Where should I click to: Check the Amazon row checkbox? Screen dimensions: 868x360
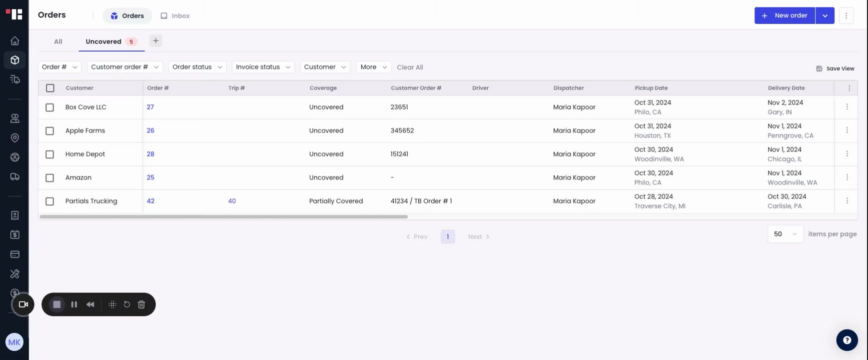click(49, 178)
